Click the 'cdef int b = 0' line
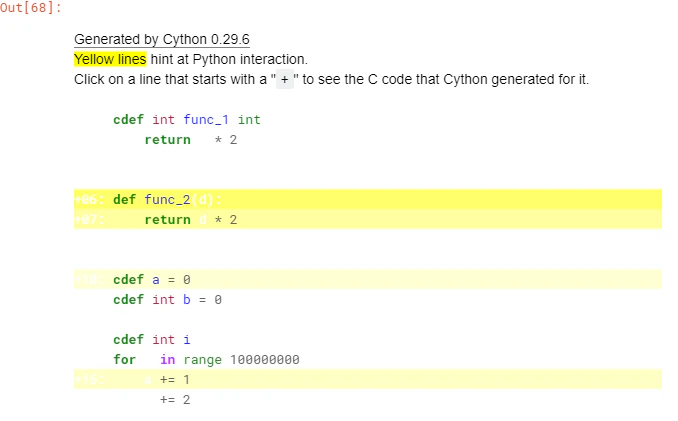The height and width of the screenshot is (421, 678). click(x=167, y=300)
